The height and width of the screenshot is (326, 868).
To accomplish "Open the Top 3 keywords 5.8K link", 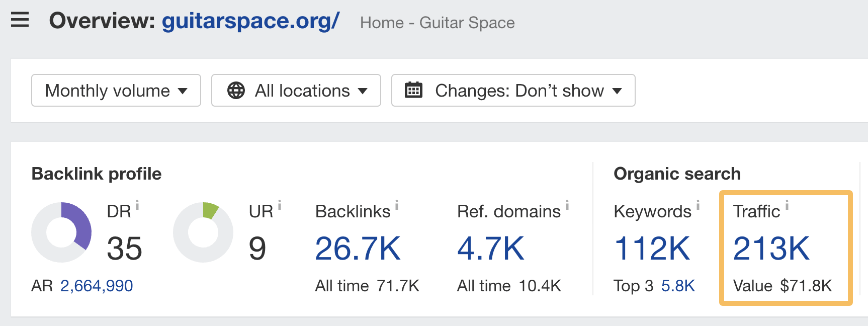I will tap(677, 285).
